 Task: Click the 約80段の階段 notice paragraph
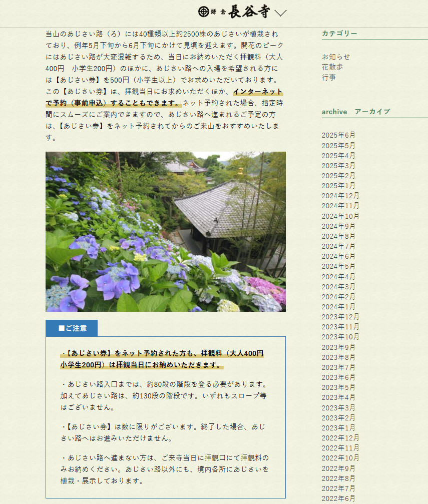point(164,396)
